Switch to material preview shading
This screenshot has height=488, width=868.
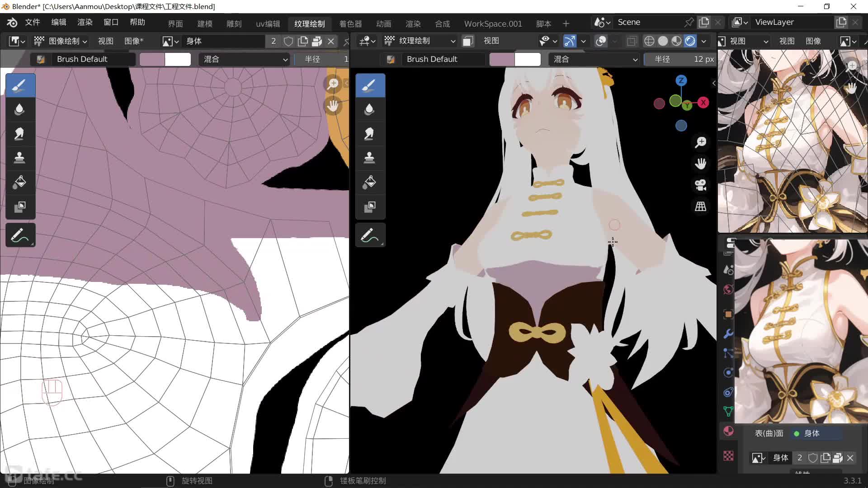(676, 41)
